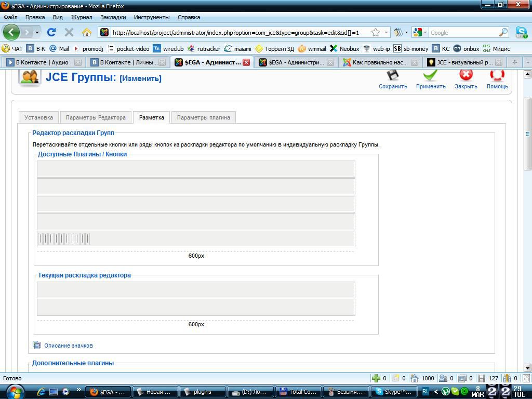Expand the list-all-tabs arrow in the tab bar
Viewport: 532px width, 399px height.
(527, 62)
